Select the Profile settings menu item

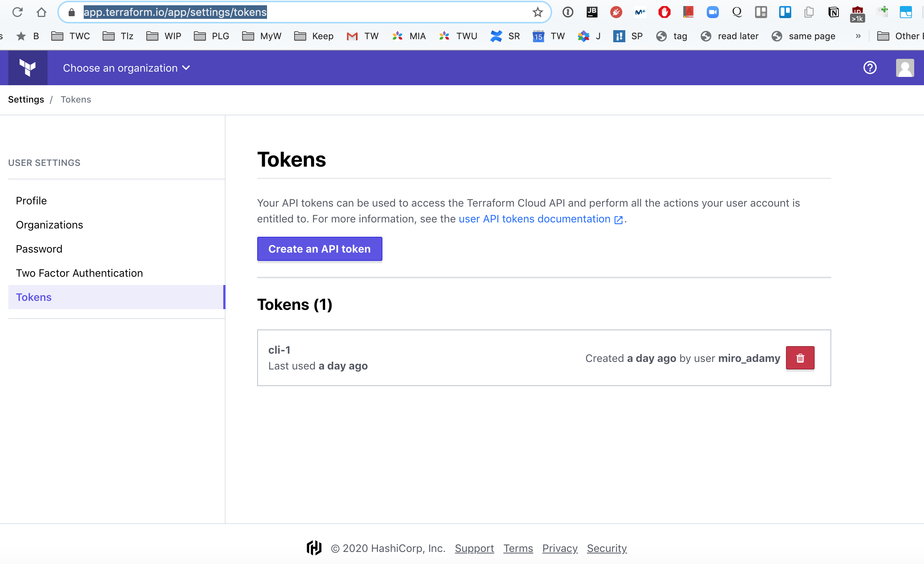[x=32, y=200]
